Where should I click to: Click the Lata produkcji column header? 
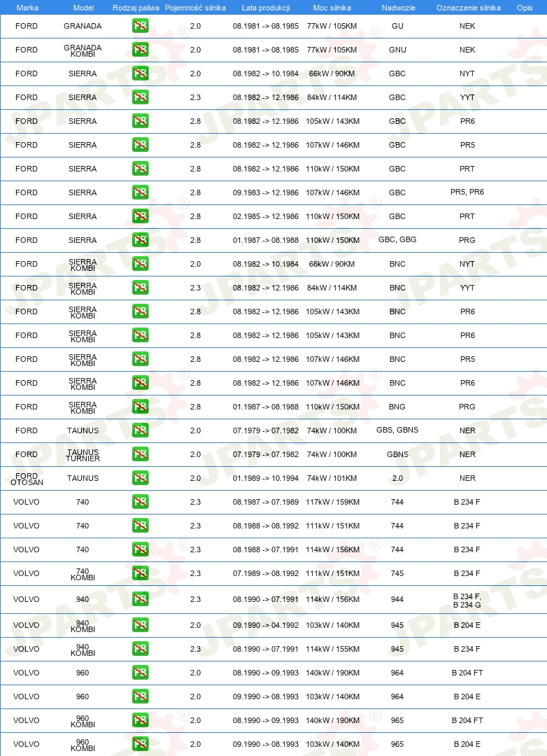266,8
